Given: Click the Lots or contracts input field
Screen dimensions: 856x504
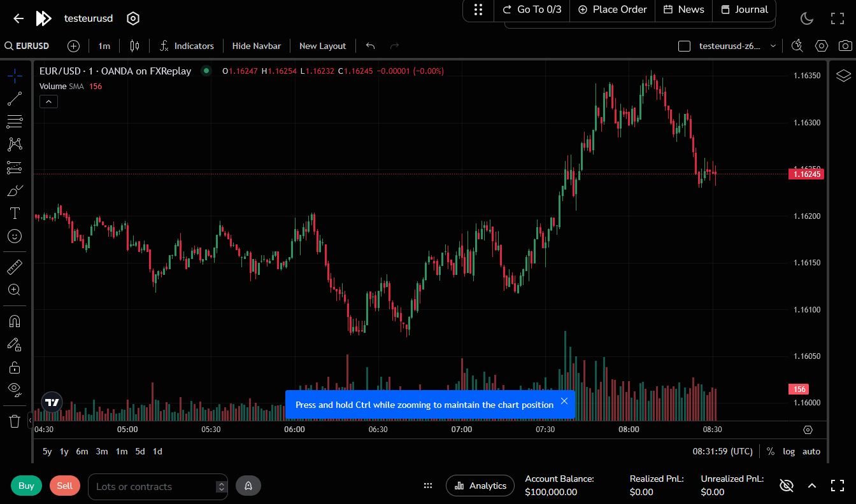Looking at the screenshot, I should pyautogui.click(x=153, y=487).
